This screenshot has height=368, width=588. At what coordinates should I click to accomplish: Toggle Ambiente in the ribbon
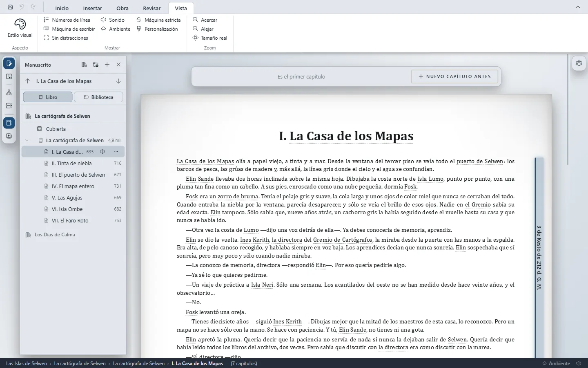[x=116, y=29]
